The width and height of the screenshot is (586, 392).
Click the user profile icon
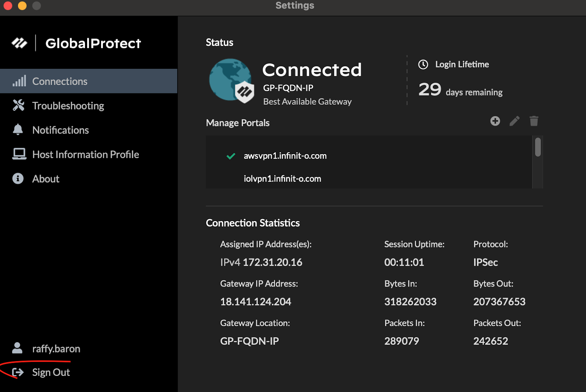pyautogui.click(x=17, y=348)
